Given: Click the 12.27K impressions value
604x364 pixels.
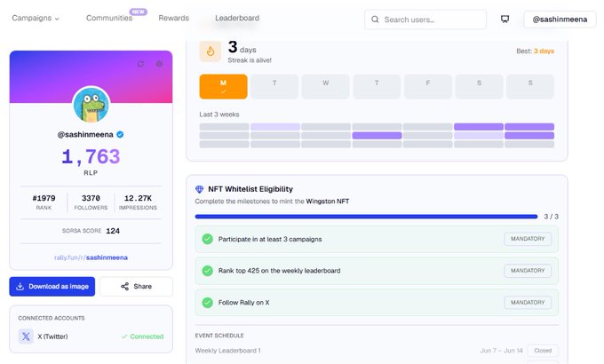Looking at the screenshot, I should pyautogui.click(x=138, y=198).
